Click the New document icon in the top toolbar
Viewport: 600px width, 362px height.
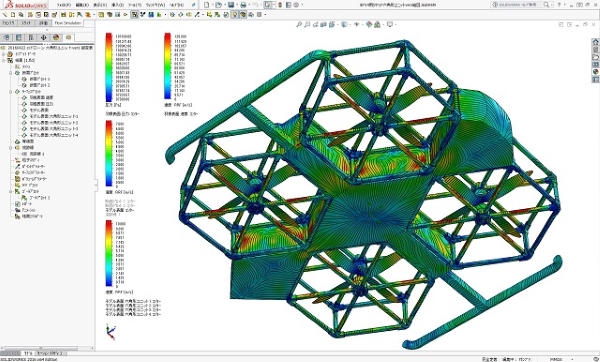point(207,5)
